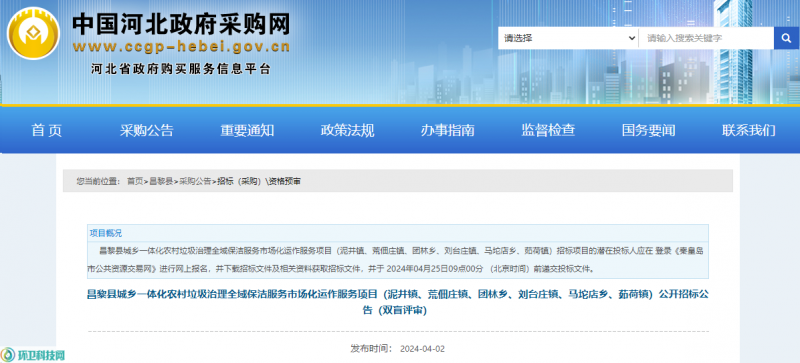Open the 国务要闻 navigation item
Screen dimensions: 800x363
[x=648, y=130]
